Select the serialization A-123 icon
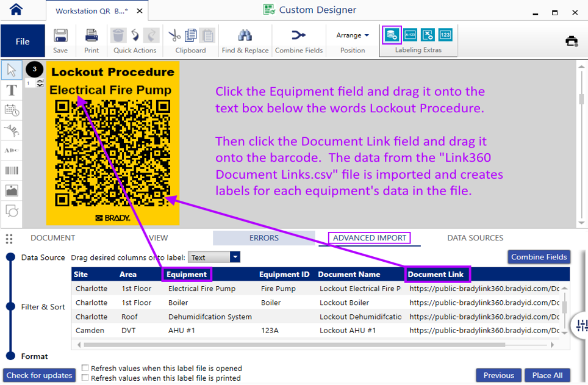This screenshot has height=385, width=588. click(410, 35)
